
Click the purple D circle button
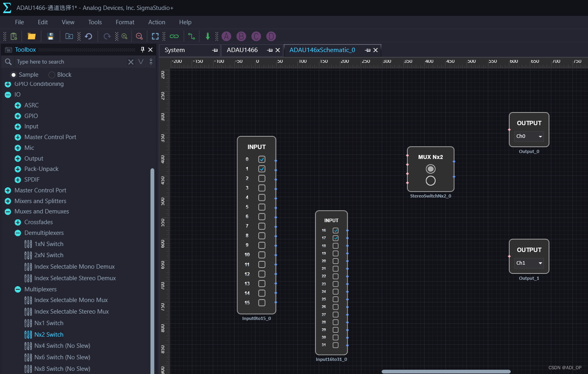click(x=271, y=36)
